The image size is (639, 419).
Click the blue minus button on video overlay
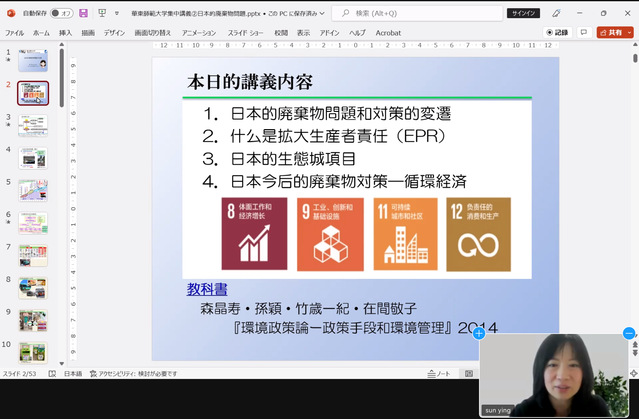629,333
